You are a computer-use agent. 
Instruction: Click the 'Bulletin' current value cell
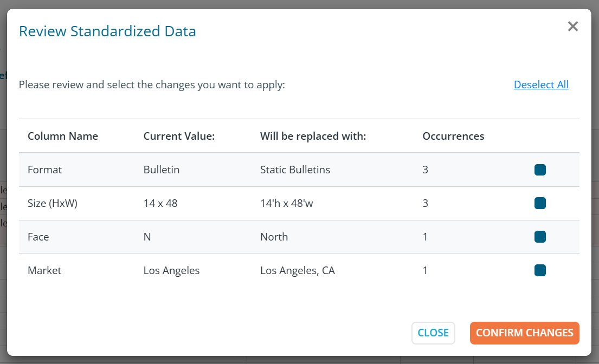(161, 170)
